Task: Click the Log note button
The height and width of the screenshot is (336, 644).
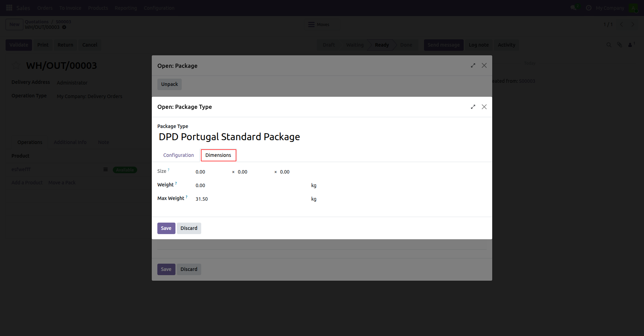Action: point(479,45)
